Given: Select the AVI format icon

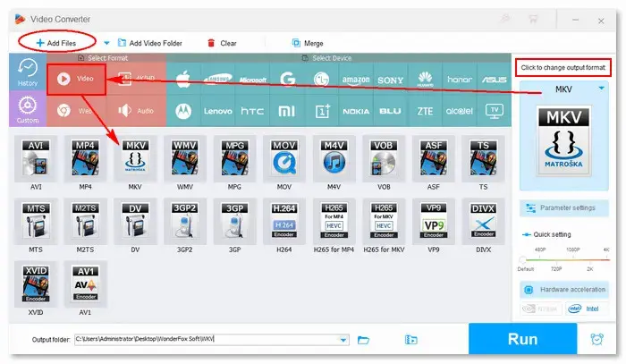Looking at the screenshot, I should coord(36,159).
